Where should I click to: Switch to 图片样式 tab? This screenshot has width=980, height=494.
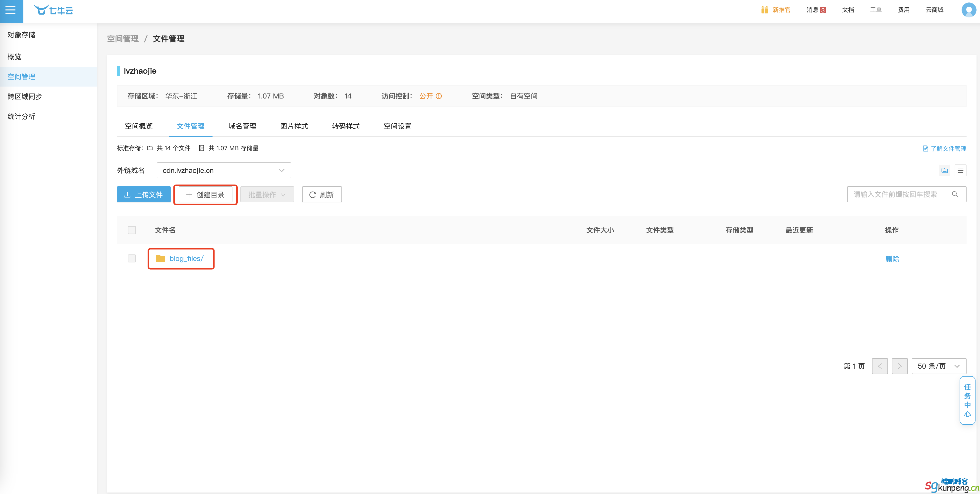click(294, 126)
